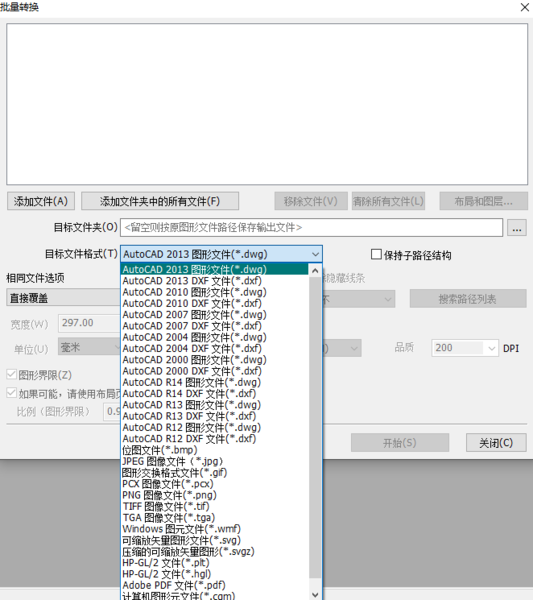Click the 移除文件(V) button

[x=311, y=201]
